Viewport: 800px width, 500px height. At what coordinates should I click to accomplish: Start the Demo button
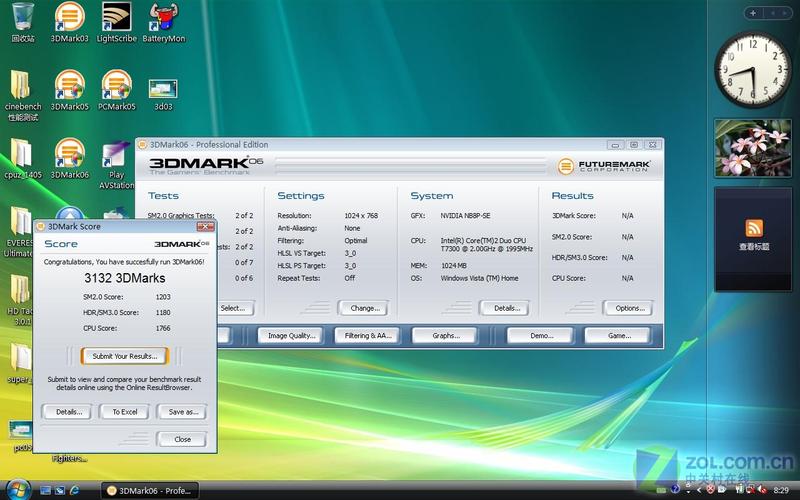click(x=540, y=336)
